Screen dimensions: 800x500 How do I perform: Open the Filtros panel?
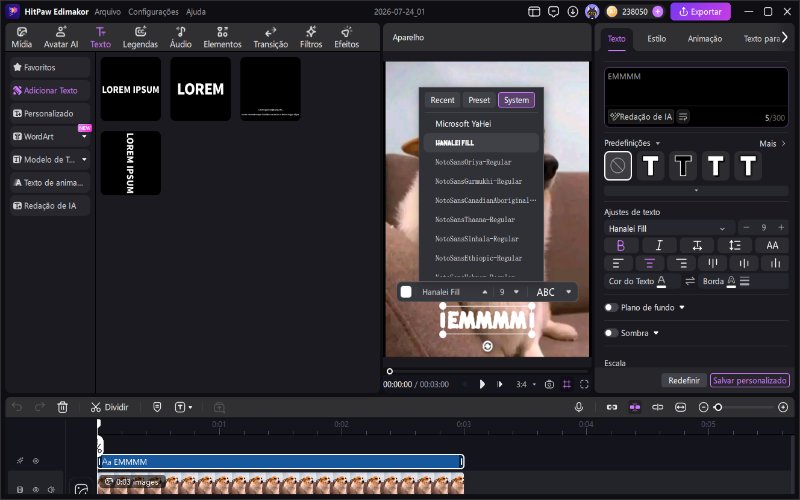click(x=311, y=38)
